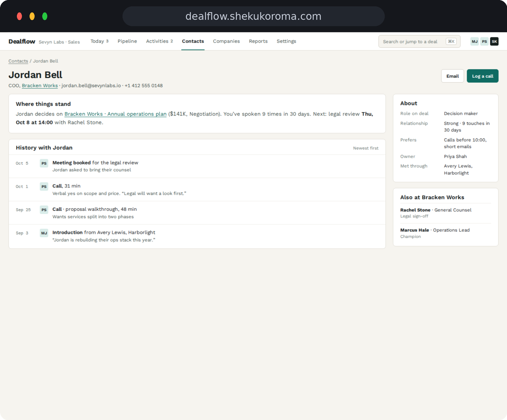Click PS badge on Sep 25 call entry
The width and height of the screenshot is (507, 420).
44,210
